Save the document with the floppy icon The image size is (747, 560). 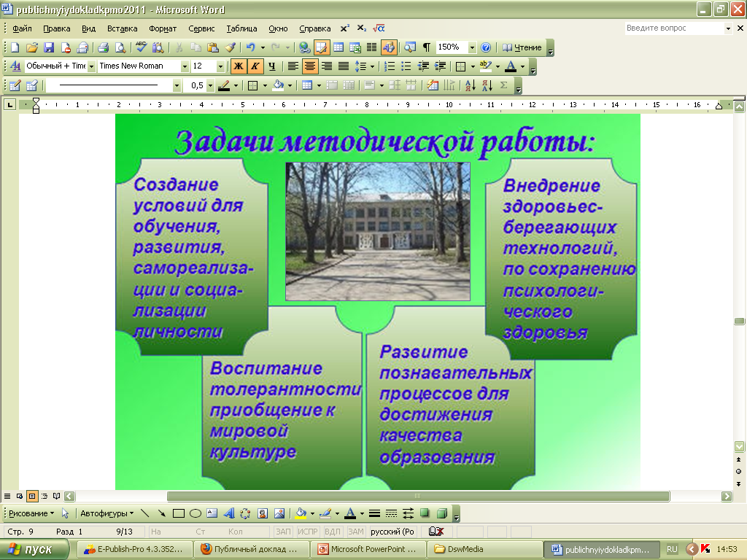(x=49, y=47)
